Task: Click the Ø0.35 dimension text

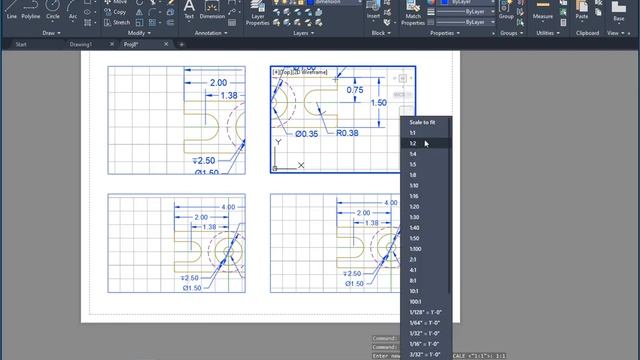Action: click(x=307, y=134)
